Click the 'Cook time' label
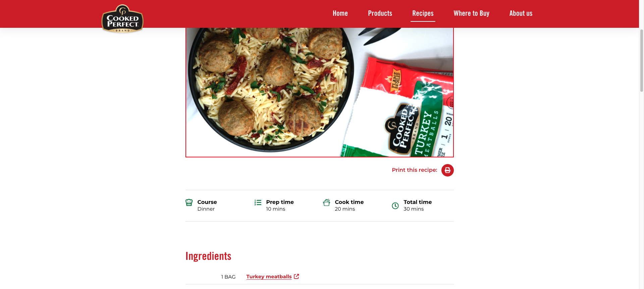The image size is (644, 289). pos(349,202)
